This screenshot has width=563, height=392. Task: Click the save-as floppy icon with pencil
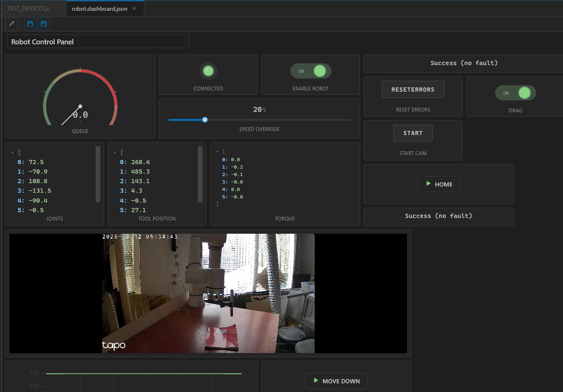[x=44, y=24]
